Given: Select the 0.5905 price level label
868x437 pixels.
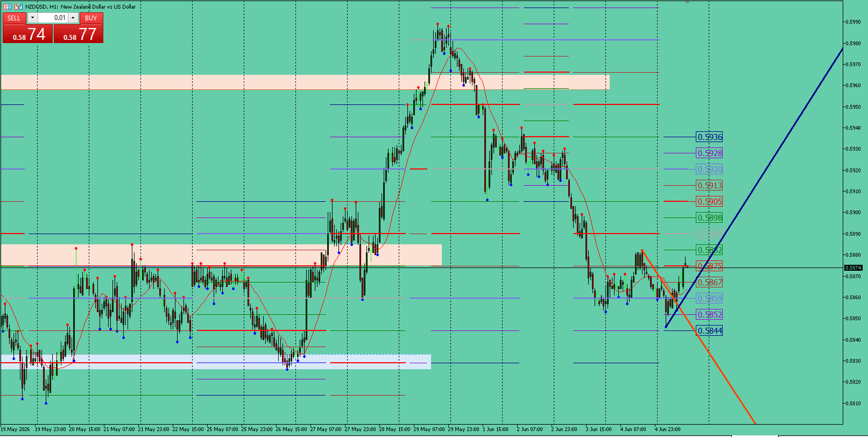Looking at the screenshot, I should pos(709,201).
